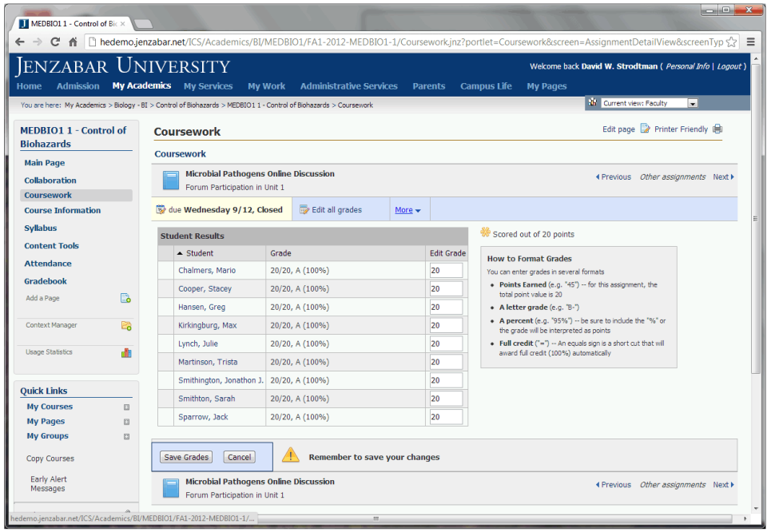Click the Edit all grades icon

[x=304, y=210]
